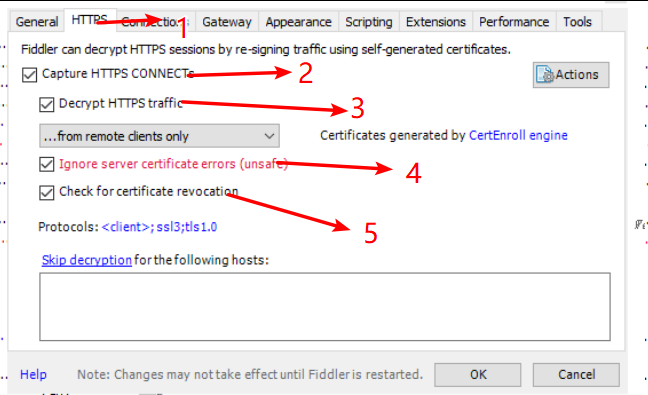Click inside the hosts list text box
Viewport: 648px width, 395px height.
coord(325,307)
